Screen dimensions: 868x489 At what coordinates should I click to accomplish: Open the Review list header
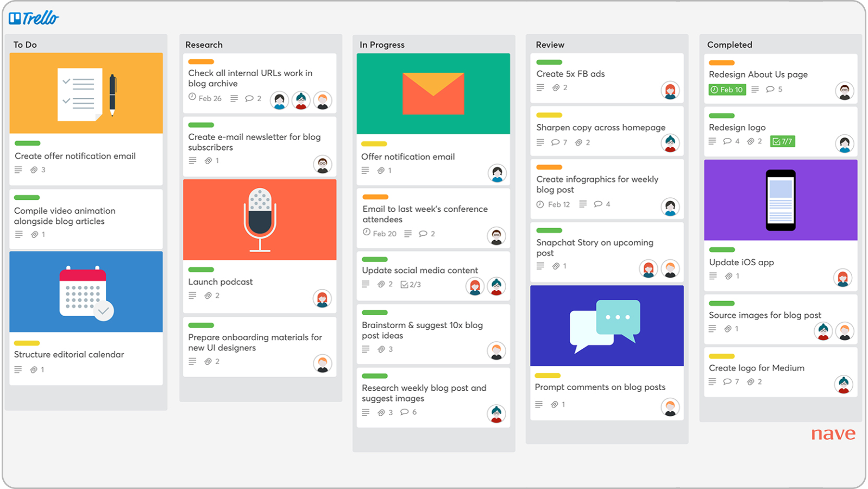pyautogui.click(x=550, y=45)
